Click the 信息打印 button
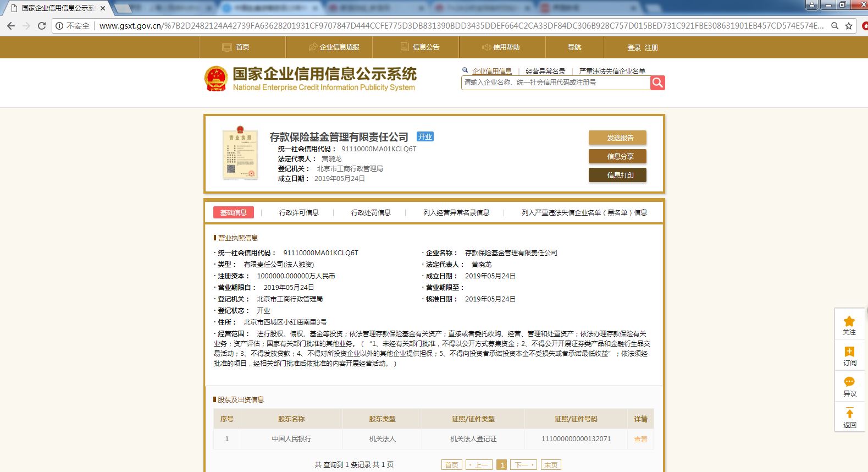 point(617,175)
